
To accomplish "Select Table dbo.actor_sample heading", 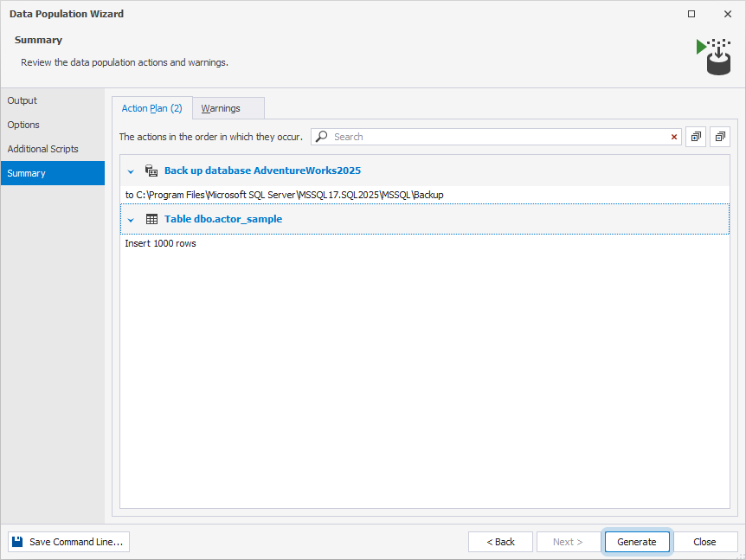I will coord(223,219).
